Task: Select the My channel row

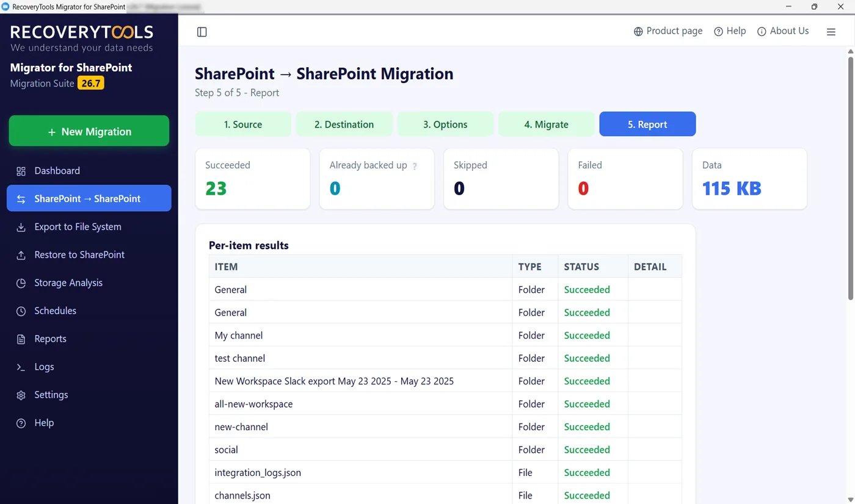Action: pyautogui.click(x=445, y=335)
